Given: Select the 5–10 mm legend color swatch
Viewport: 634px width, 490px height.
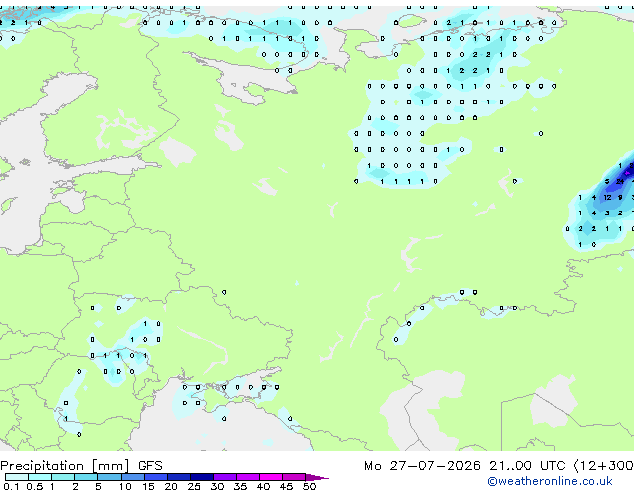Looking at the screenshot, I should click(109, 477).
